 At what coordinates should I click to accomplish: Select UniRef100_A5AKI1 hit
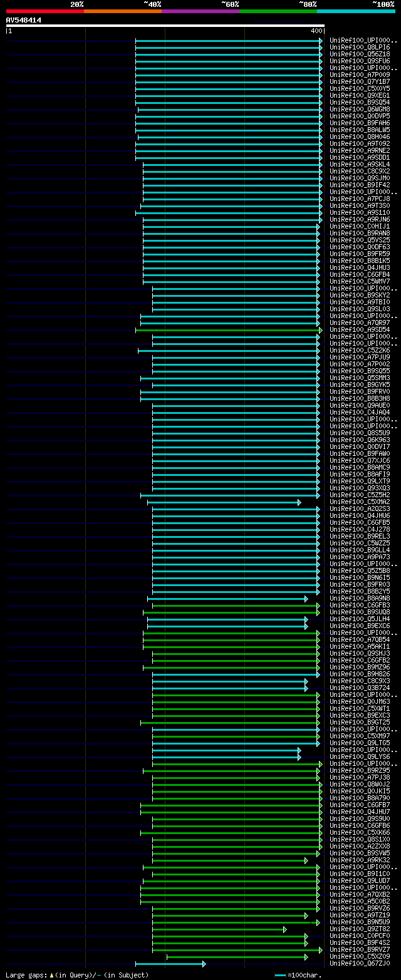tap(360, 646)
